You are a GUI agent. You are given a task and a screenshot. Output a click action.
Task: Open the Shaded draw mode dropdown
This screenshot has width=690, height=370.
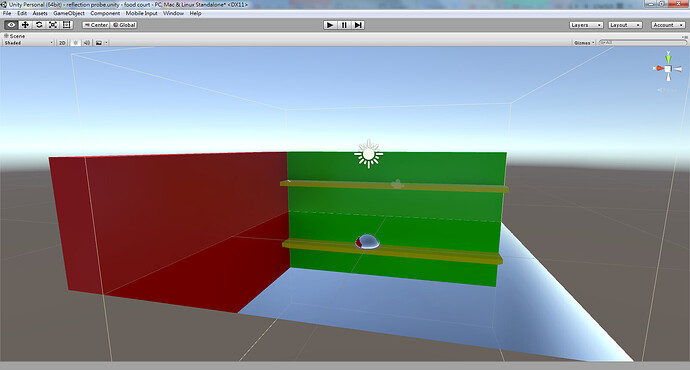coord(29,43)
